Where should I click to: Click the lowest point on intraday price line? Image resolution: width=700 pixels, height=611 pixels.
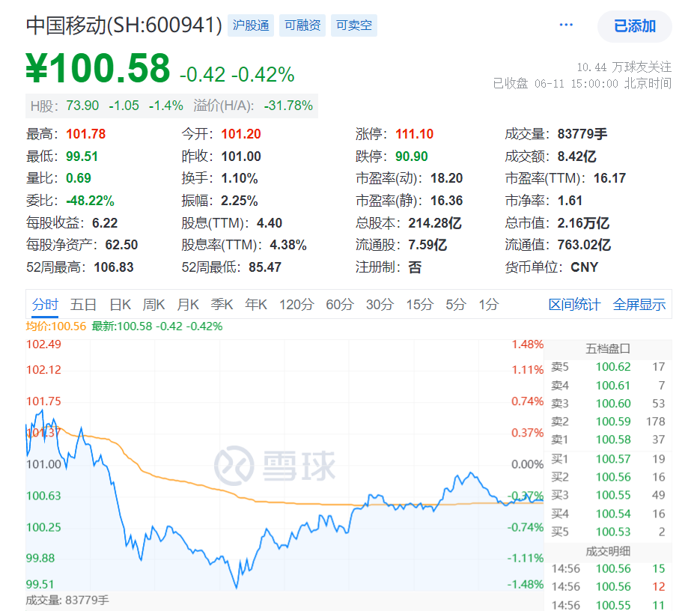coord(237,587)
